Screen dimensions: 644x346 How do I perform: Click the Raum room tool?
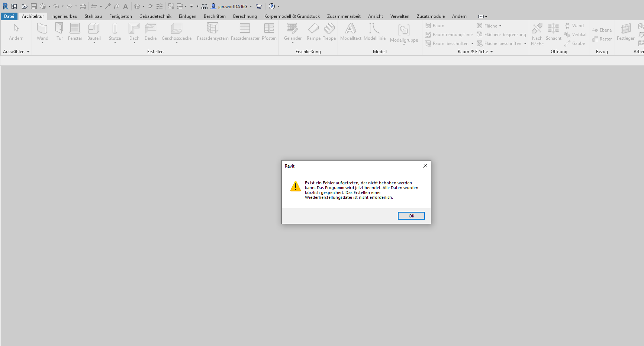point(435,26)
